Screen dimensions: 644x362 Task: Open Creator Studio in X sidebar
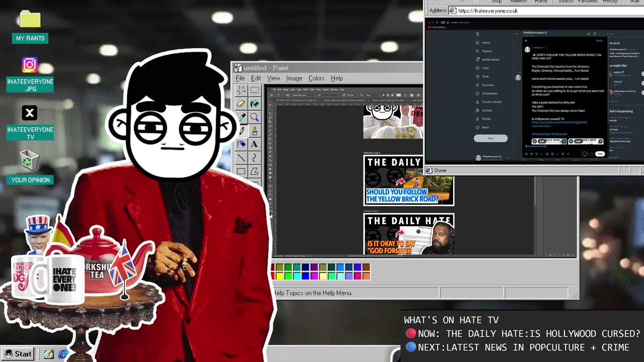click(489, 102)
